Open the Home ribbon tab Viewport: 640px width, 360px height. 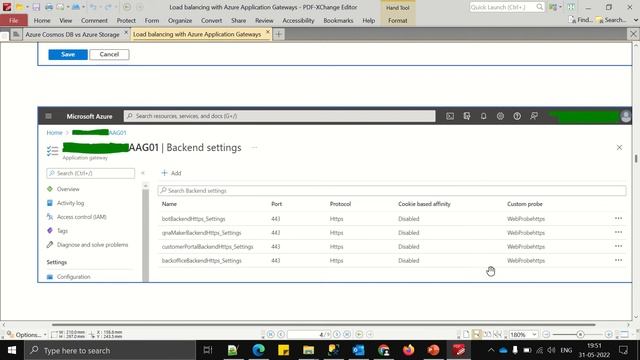(42, 20)
